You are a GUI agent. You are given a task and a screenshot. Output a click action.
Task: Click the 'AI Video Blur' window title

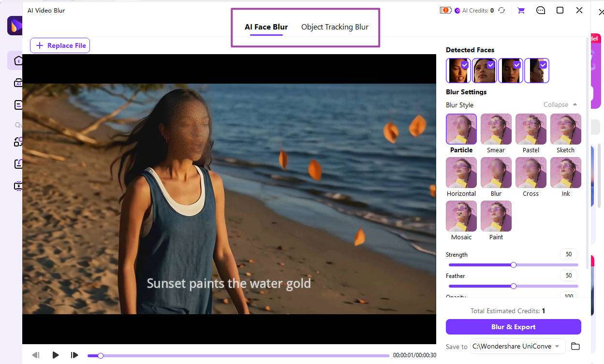pyautogui.click(x=46, y=10)
